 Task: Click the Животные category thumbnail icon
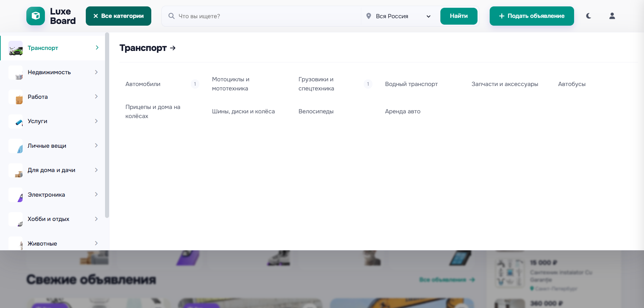pos(16,243)
